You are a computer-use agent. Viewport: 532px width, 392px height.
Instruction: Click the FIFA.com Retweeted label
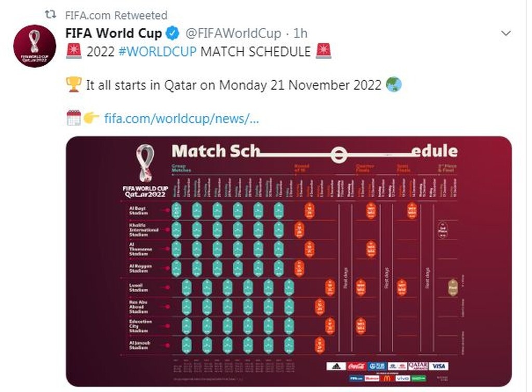click(116, 15)
